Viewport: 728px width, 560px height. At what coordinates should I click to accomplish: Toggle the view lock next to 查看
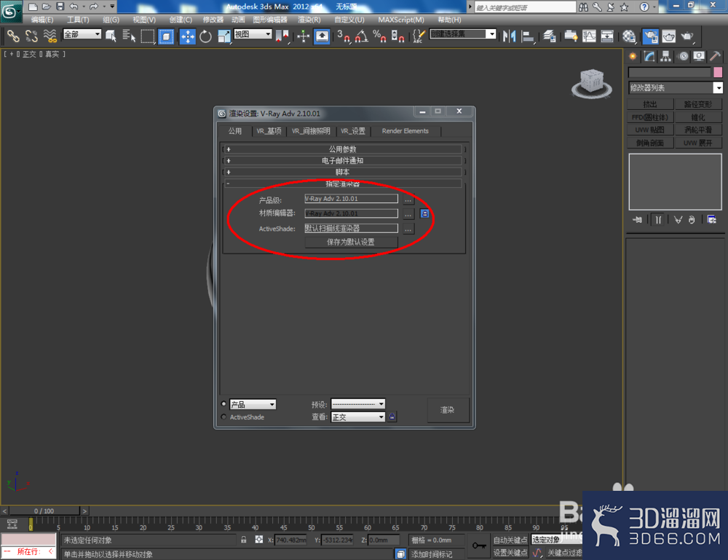tap(392, 417)
